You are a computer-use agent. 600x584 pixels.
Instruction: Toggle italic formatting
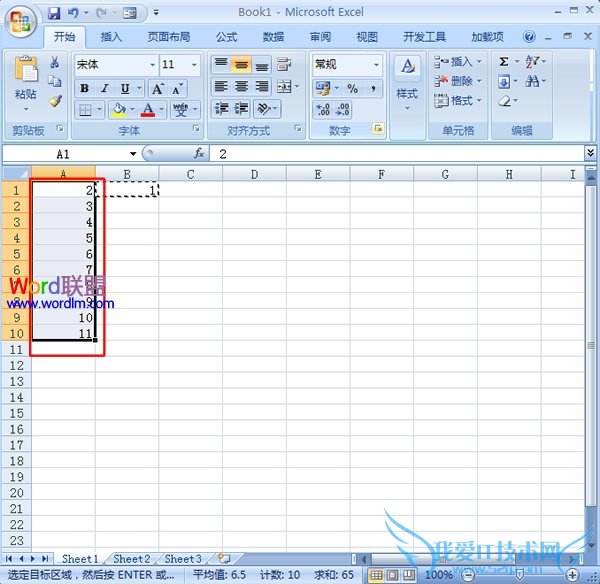[x=104, y=89]
